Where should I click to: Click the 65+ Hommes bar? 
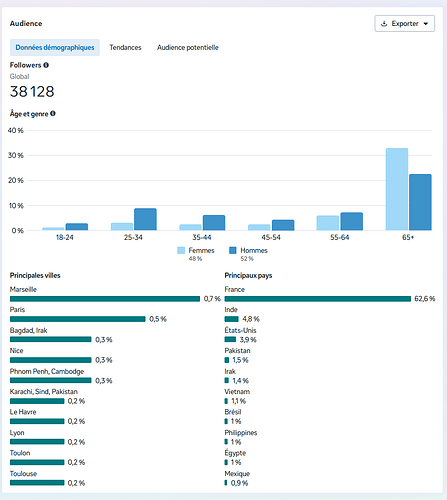[x=420, y=202]
